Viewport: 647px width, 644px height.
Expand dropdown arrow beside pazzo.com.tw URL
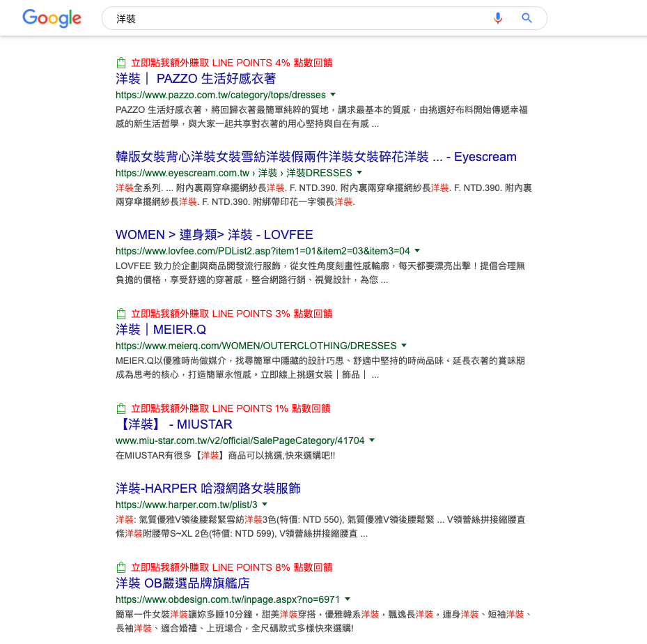point(333,95)
